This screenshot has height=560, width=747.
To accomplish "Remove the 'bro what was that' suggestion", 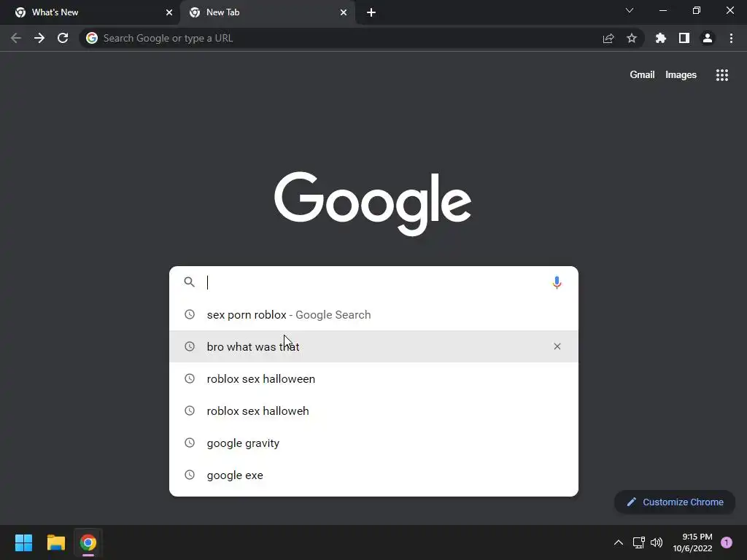I will coord(557,346).
